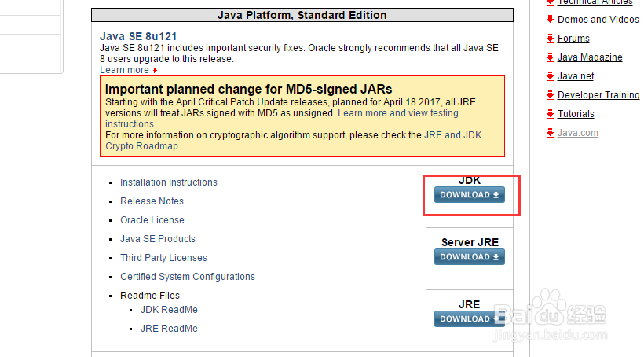
Task: Click red arrow icon beside Developer Training
Action: coord(551,95)
